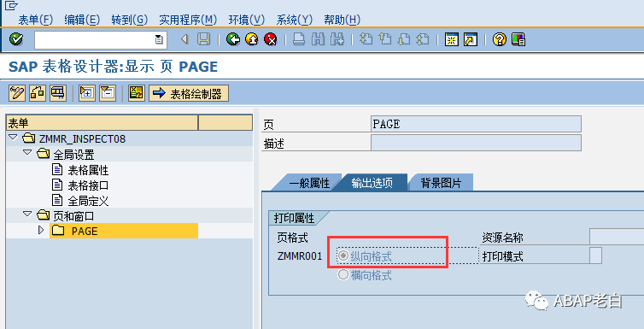This screenshot has width=644, height=329.
Task: Click the ZMMR001 page format value
Action: (x=300, y=256)
